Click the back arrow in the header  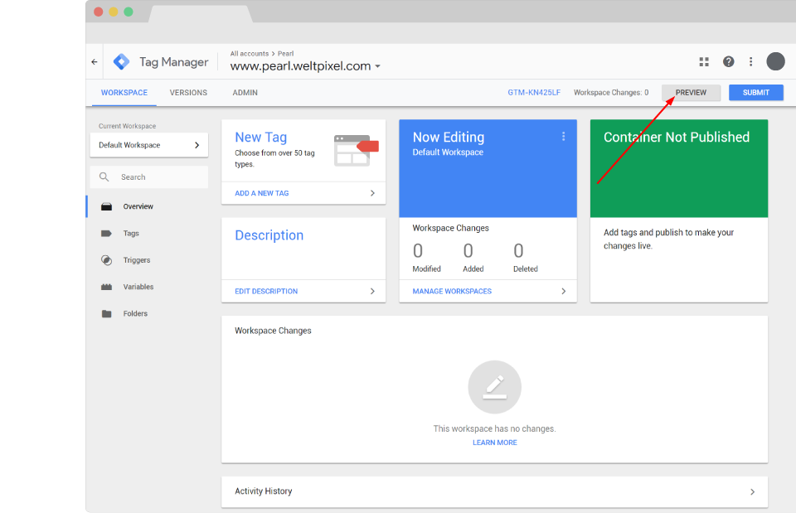tap(94, 61)
